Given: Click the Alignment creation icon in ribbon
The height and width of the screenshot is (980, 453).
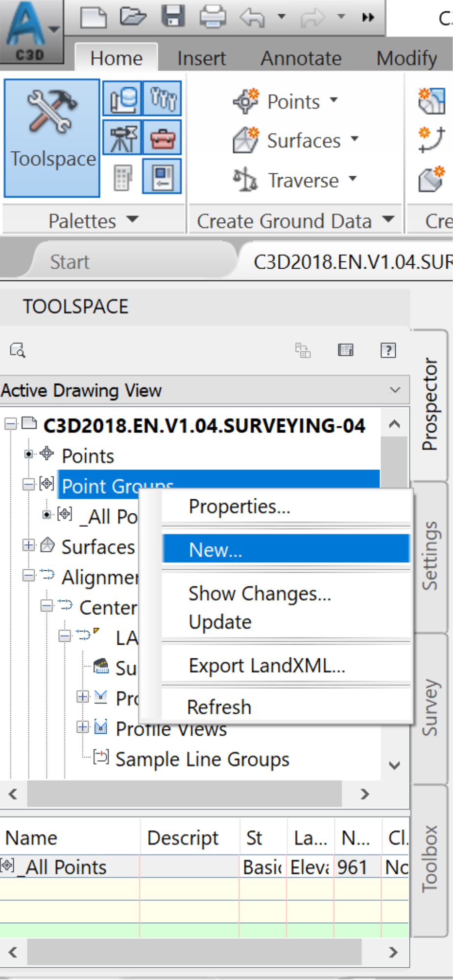Looking at the screenshot, I should pyautogui.click(x=431, y=140).
